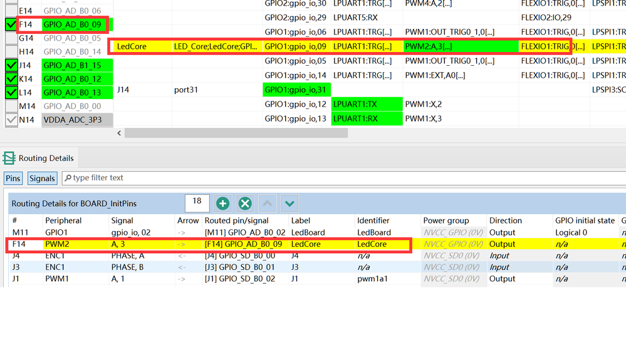Click the GPIO1:gpio_io,09 cell
The height and width of the screenshot is (364, 626).
click(296, 46)
